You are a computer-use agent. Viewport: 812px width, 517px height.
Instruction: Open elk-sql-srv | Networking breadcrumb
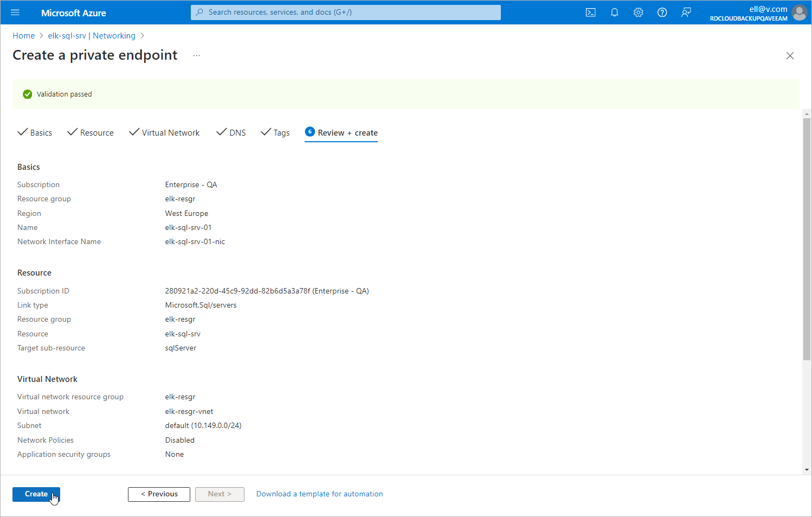(92, 36)
